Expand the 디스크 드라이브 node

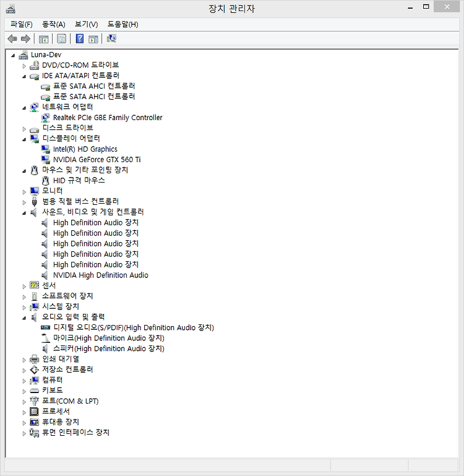[24, 129]
